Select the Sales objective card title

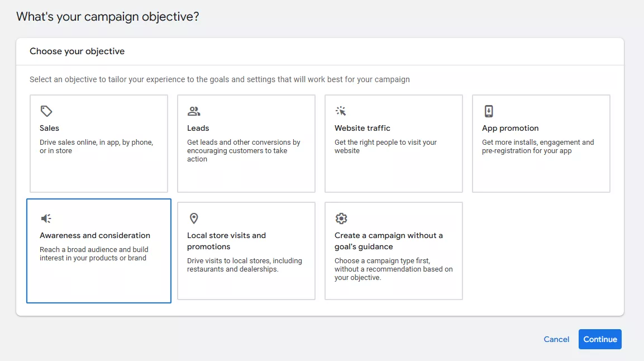(x=49, y=128)
